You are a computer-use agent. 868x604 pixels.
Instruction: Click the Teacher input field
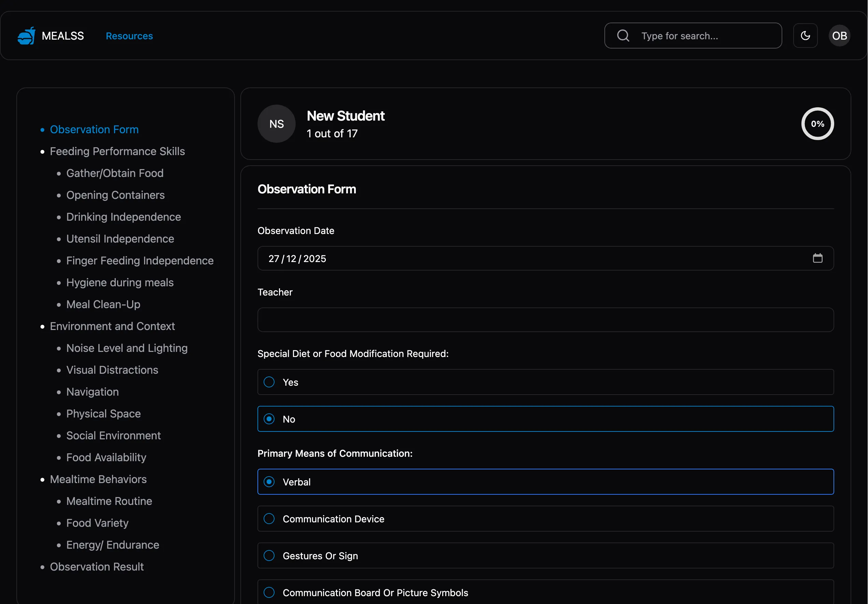[x=545, y=320]
